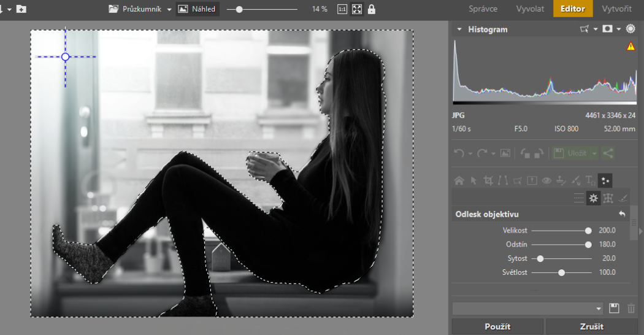Click the Sytost slider handle
Viewport: 644px width, 335px height.
pyautogui.click(x=540, y=259)
